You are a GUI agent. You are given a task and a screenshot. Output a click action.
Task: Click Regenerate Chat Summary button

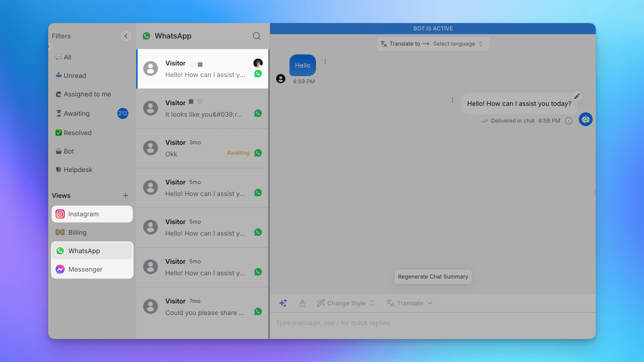tap(433, 276)
